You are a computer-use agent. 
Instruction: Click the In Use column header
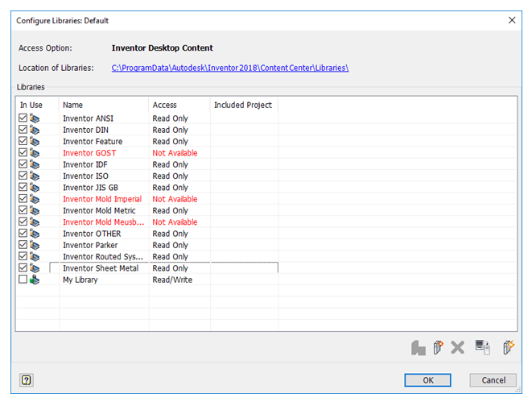point(37,106)
